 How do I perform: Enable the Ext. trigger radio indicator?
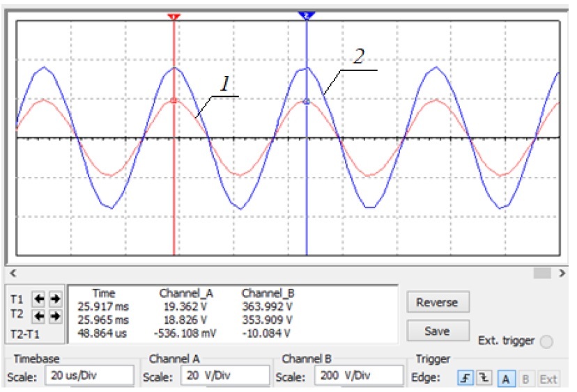[x=546, y=341]
